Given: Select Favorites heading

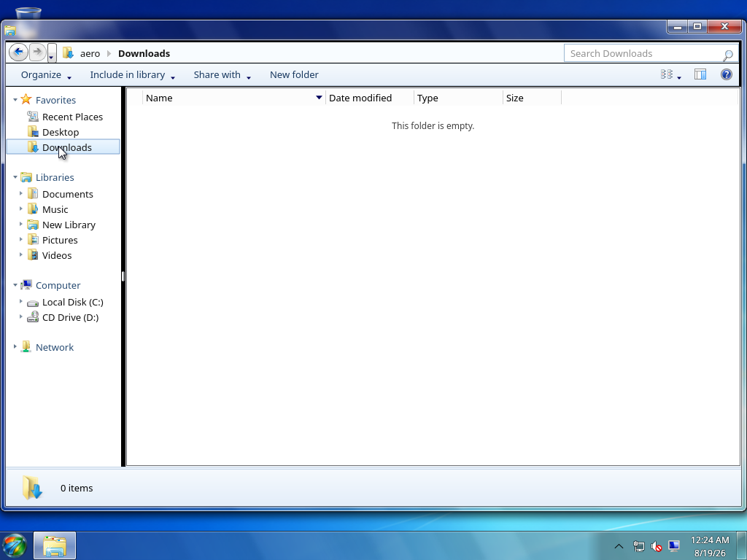Looking at the screenshot, I should 55,100.
